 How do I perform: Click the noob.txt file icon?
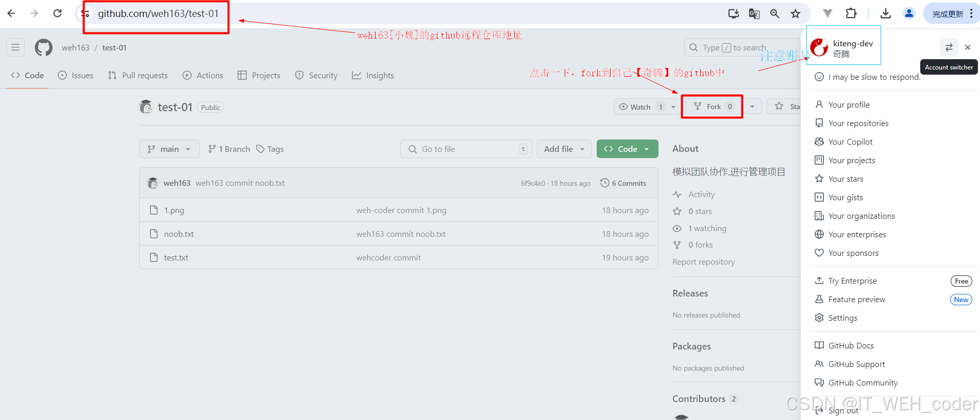click(x=154, y=234)
